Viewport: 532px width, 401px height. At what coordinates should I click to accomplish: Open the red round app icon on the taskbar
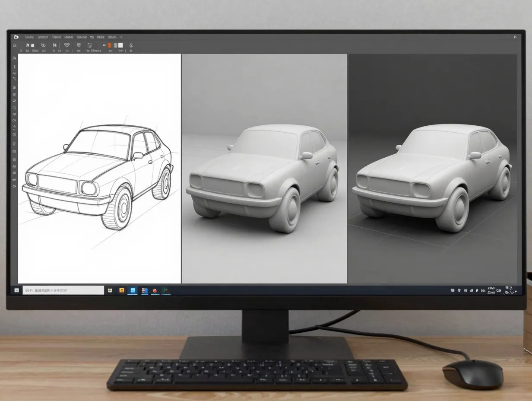(x=155, y=291)
